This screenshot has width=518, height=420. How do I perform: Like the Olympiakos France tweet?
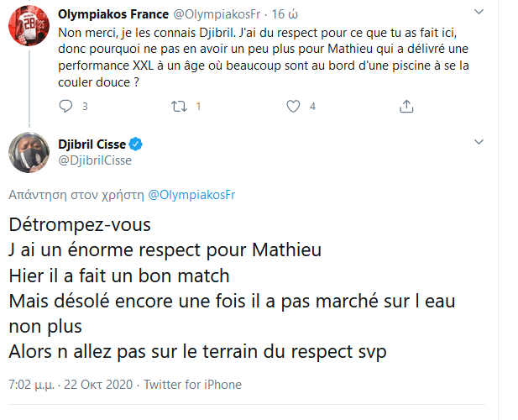tap(293, 107)
